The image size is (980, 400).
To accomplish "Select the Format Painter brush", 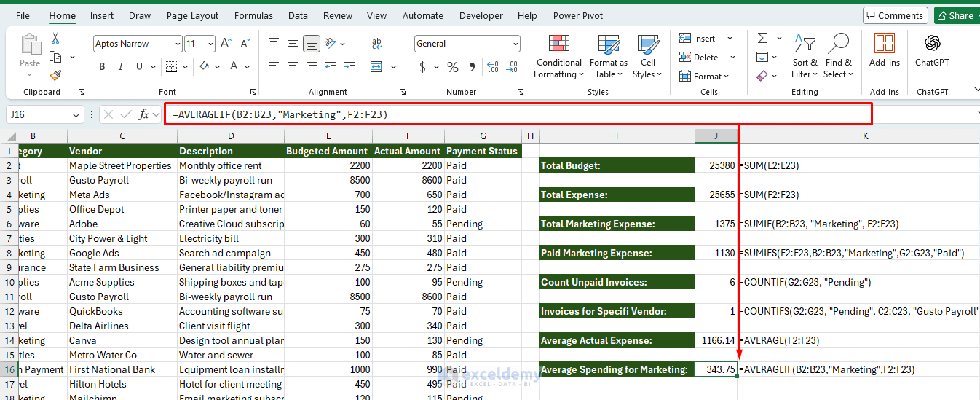I will coord(55,75).
